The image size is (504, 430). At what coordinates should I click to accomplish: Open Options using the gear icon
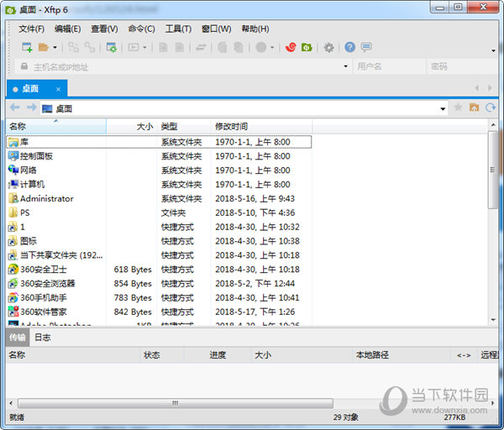click(328, 48)
